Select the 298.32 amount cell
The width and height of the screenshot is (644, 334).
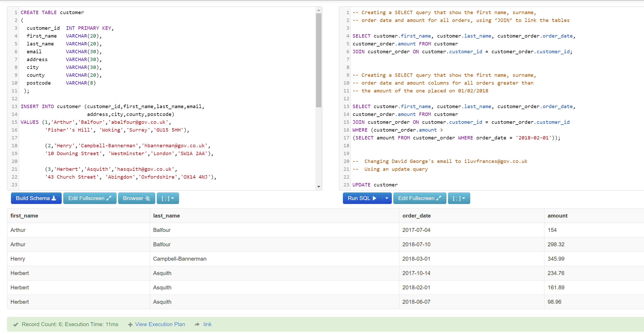pyautogui.click(x=594, y=244)
